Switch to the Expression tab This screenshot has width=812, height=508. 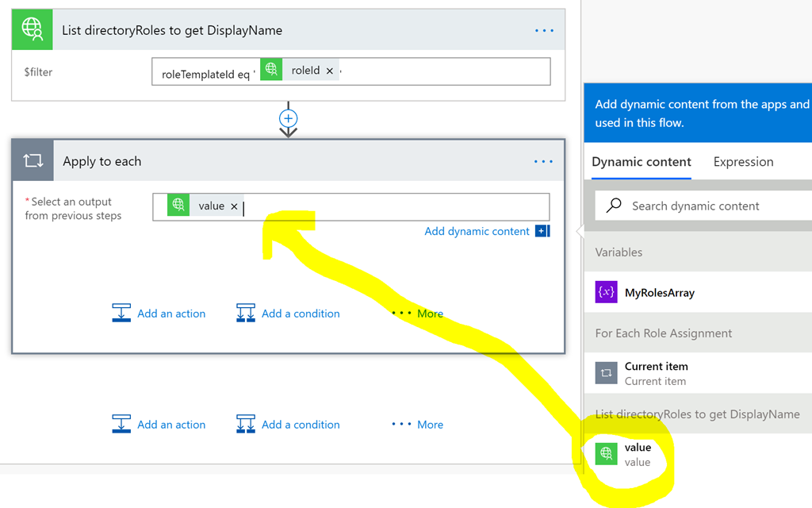743,162
